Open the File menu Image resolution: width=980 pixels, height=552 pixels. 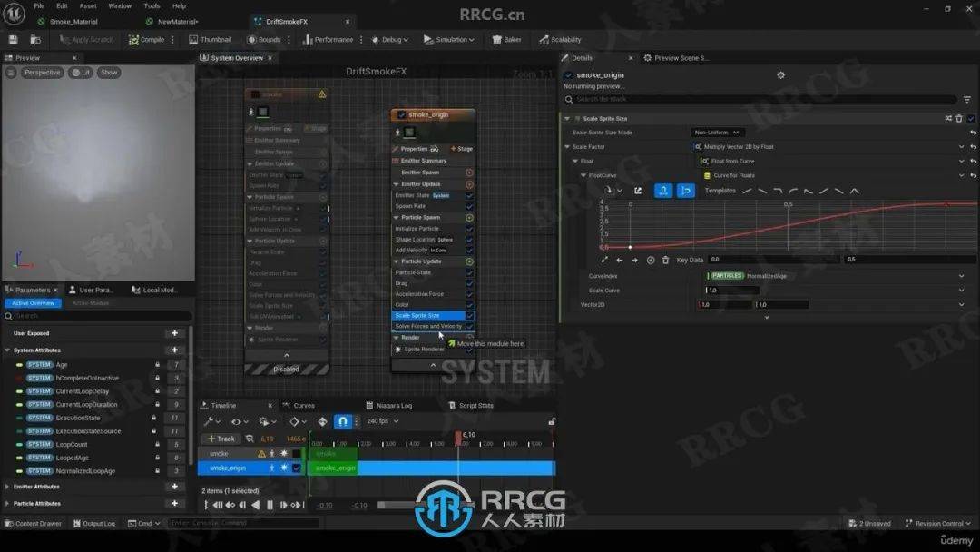39,5
